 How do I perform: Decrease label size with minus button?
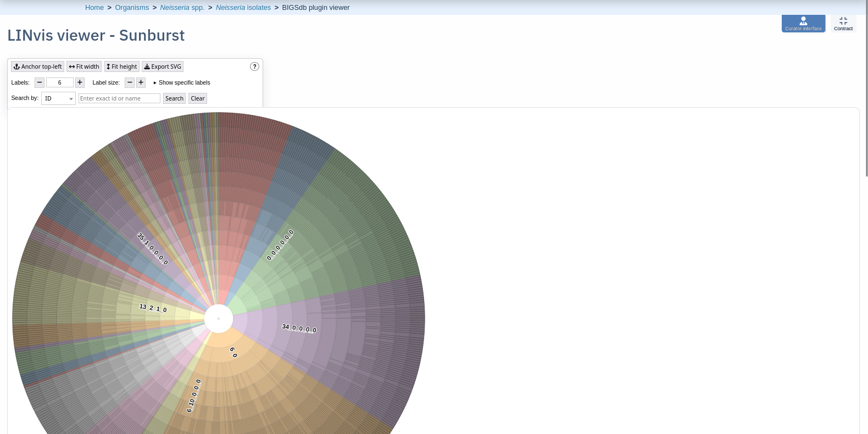coord(130,82)
